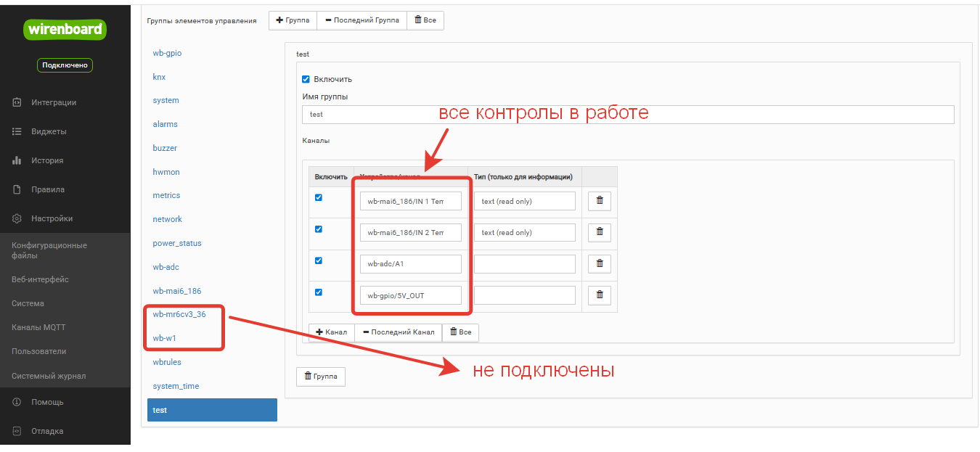Click the Wirenboard logo

[65, 30]
